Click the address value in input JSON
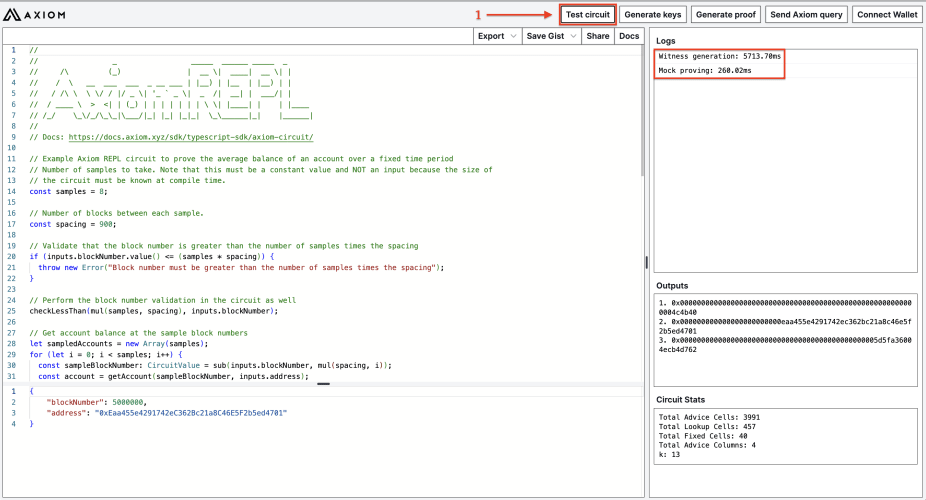Viewport: 926px width, 500px height. coord(191,413)
